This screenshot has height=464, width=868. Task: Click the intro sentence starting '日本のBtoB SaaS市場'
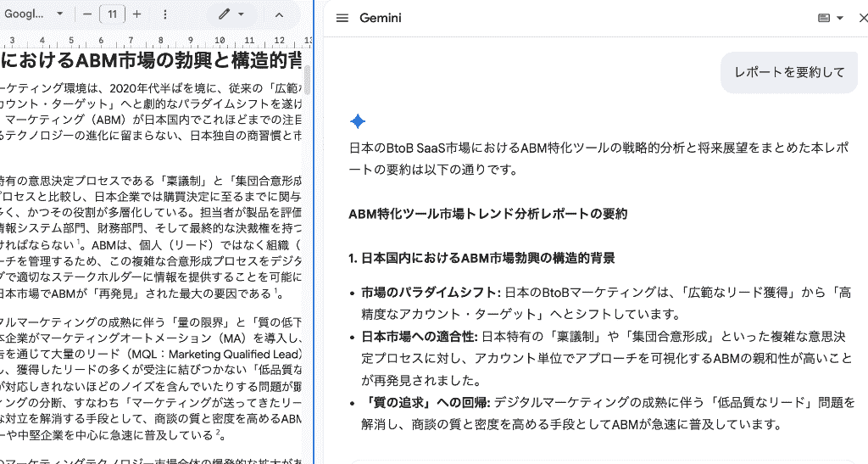click(598, 159)
